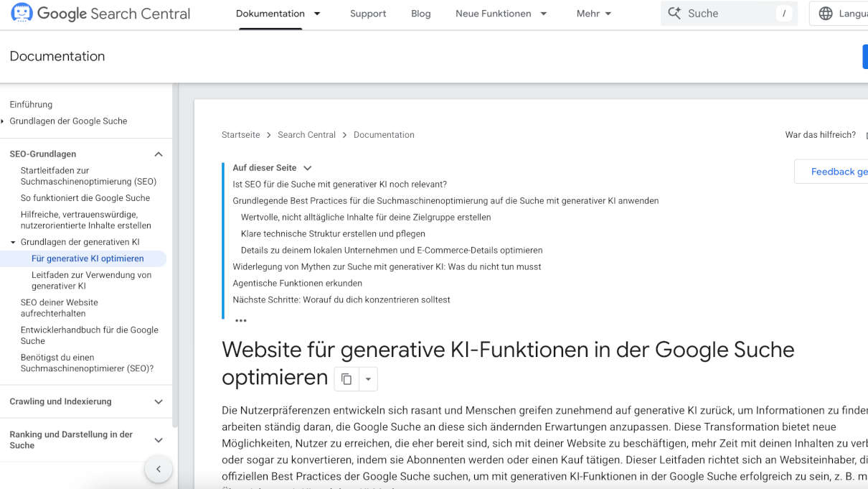Open 'Entwicklerhandbuch für die Google Suche'
868x489 pixels.
pyautogui.click(x=90, y=335)
